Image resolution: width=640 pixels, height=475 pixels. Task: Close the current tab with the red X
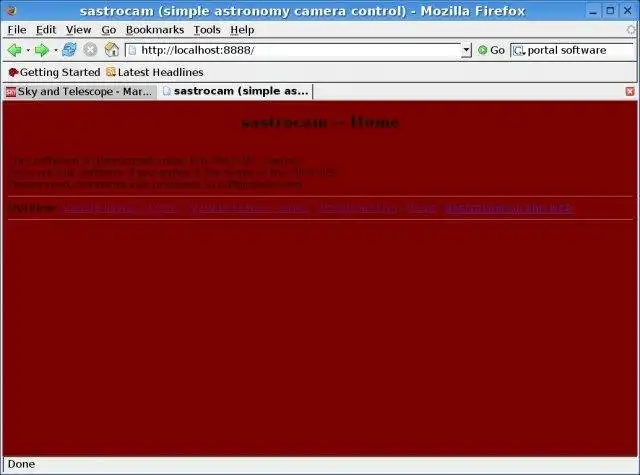click(630, 91)
